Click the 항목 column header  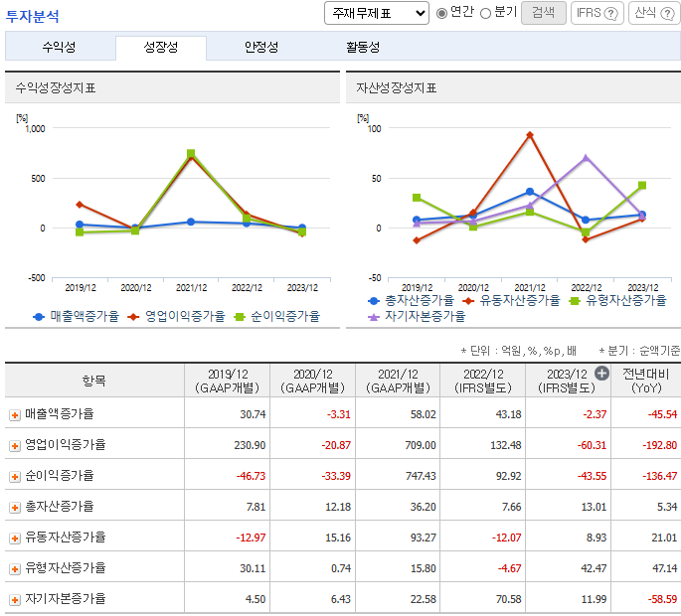click(94, 381)
